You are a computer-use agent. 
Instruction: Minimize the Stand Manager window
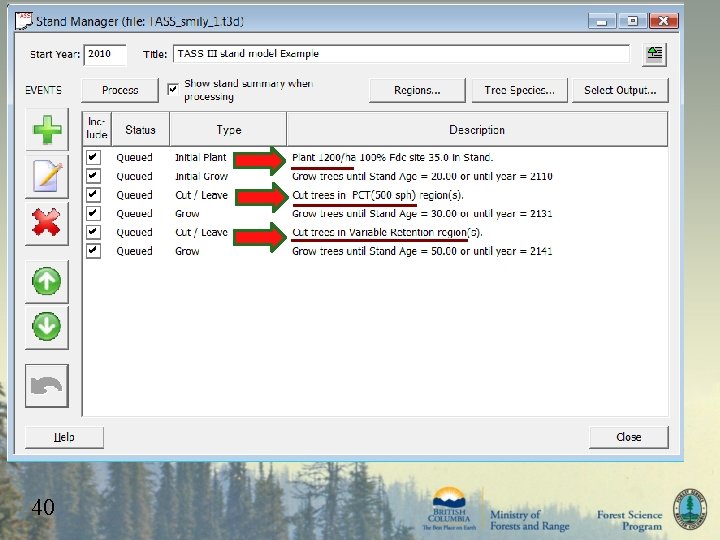[602, 21]
